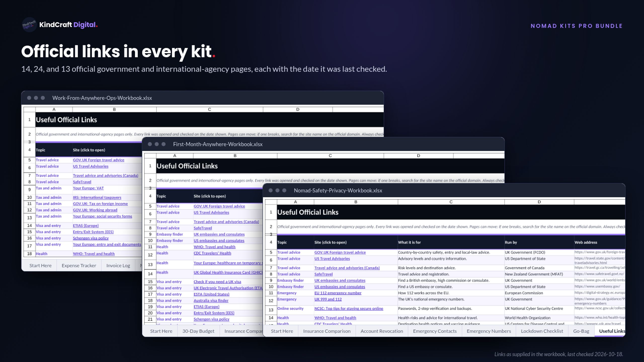The height and width of the screenshot is (362, 644).
Task: Open IRS: International taxpayers link
Action: coord(97,197)
